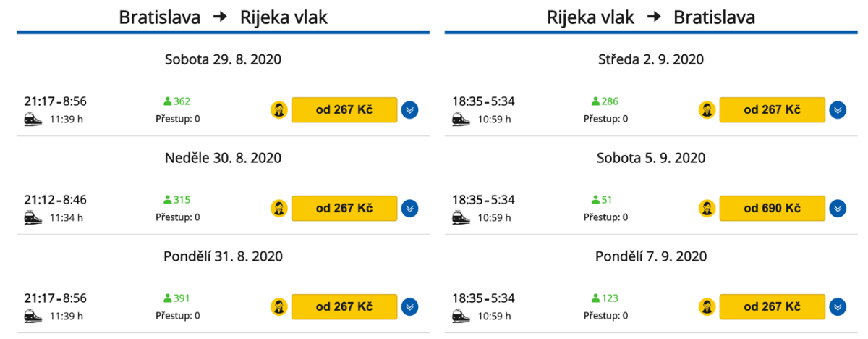Click the stewardess icon for Středa 2. 9. 2020
Image resolution: width=868 pixels, height=339 pixels.
(x=706, y=110)
